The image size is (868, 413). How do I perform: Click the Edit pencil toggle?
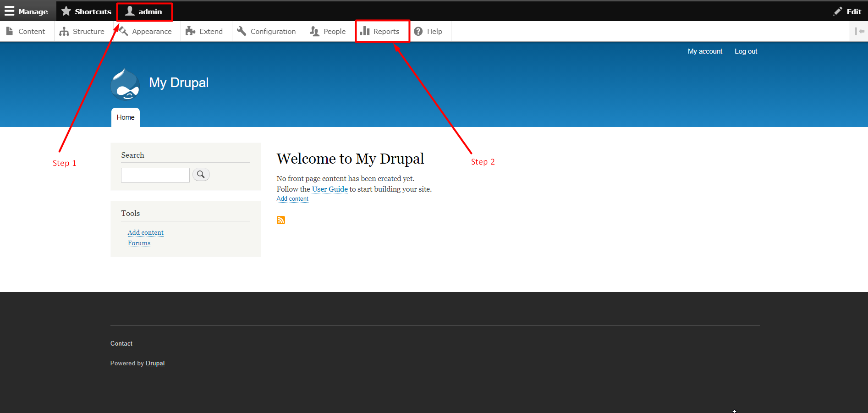pyautogui.click(x=847, y=11)
